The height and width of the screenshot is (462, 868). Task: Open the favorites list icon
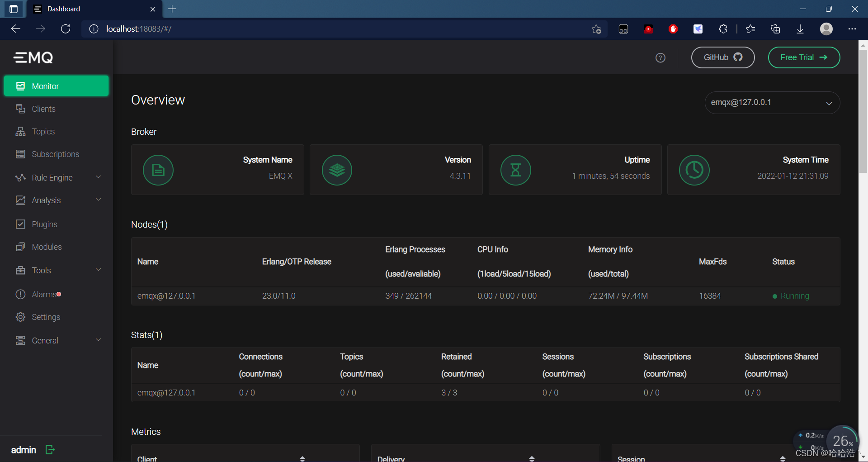tap(750, 29)
